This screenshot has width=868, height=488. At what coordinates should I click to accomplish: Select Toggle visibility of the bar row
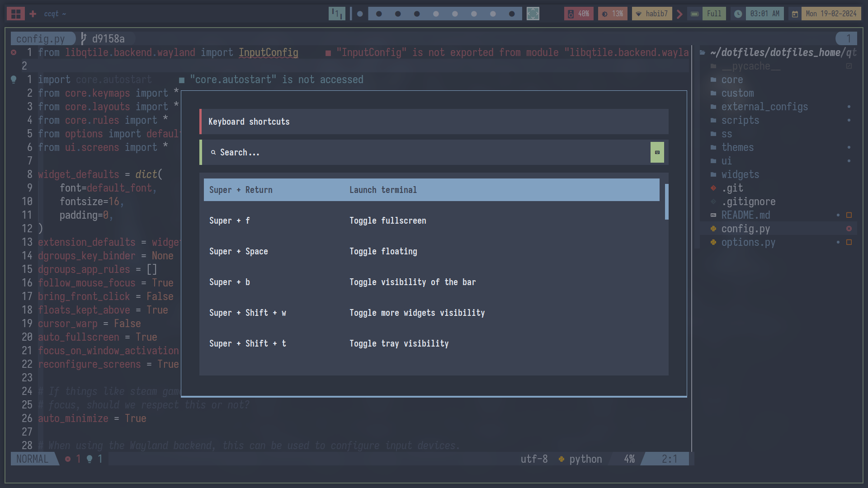click(431, 282)
